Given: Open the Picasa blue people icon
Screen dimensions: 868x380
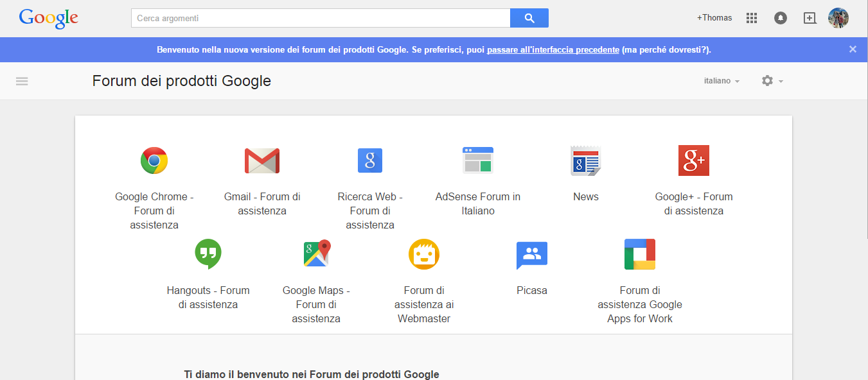Looking at the screenshot, I should [x=532, y=255].
